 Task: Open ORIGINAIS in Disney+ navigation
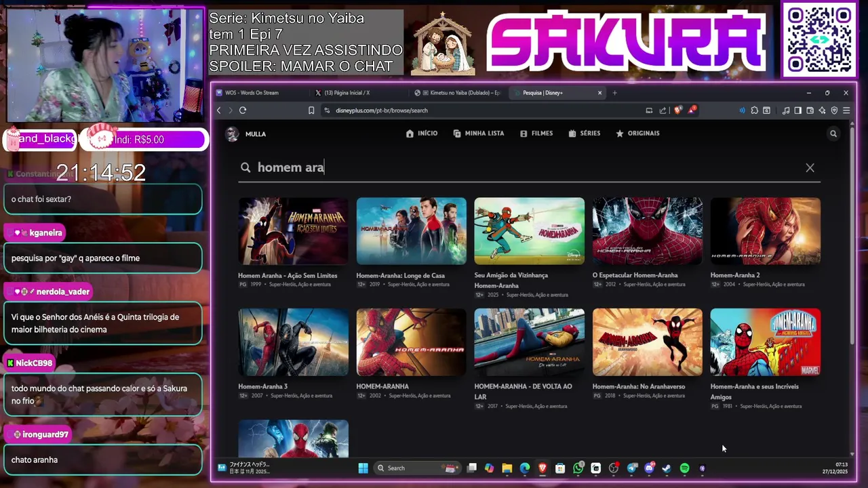tap(637, 134)
